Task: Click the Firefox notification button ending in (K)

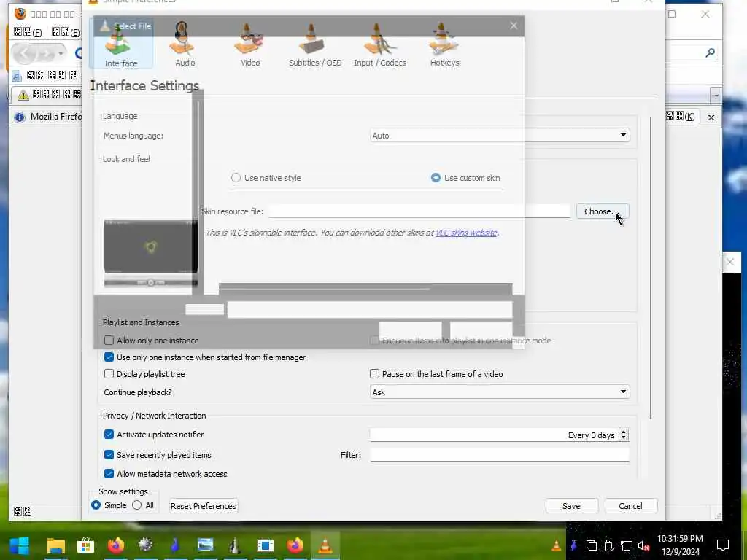Action: pyautogui.click(x=681, y=116)
